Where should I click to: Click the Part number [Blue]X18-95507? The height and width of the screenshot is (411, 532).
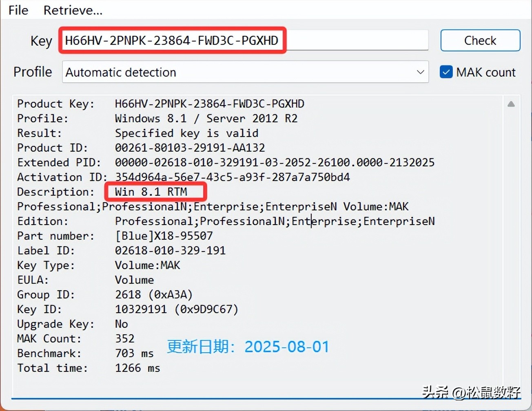(x=164, y=236)
